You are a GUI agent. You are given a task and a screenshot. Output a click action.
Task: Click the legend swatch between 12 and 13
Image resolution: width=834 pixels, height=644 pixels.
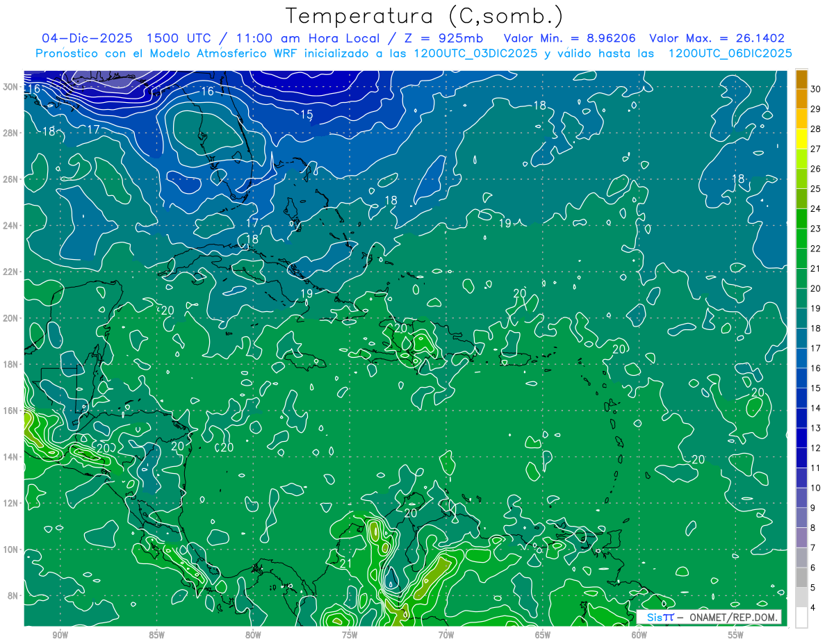(x=801, y=438)
